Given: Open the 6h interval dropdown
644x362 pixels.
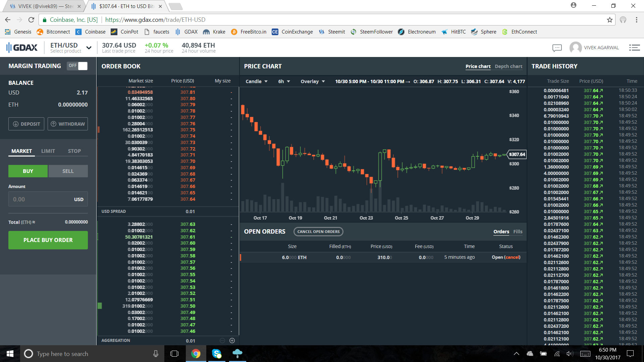Looking at the screenshot, I should 284,81.
